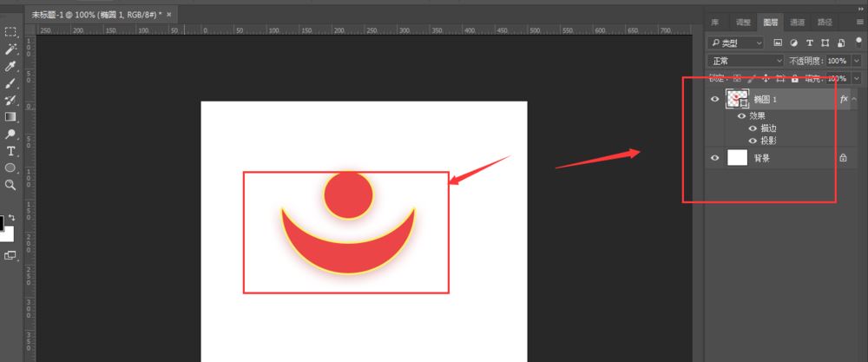Swap foreground and background colors
This screenshot has width=868, height=362.
(12, 218)
